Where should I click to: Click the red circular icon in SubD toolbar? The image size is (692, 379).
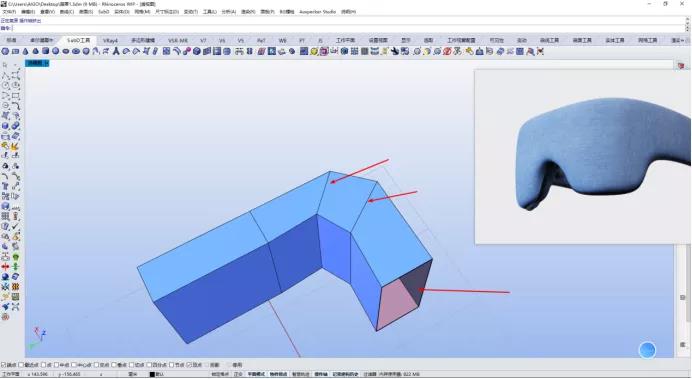point(447,52)
